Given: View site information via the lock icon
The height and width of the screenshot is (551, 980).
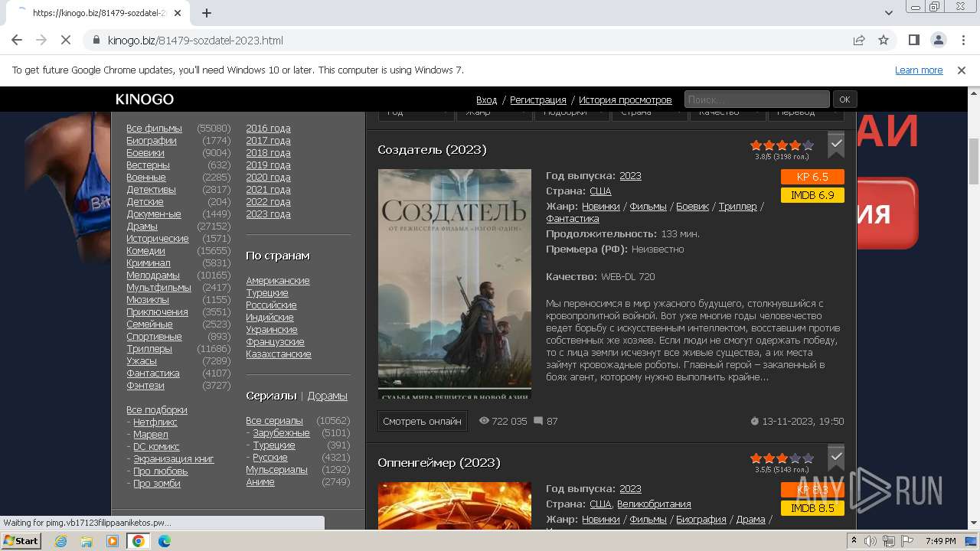Looking at the screenshot, I should pos(96,41).
